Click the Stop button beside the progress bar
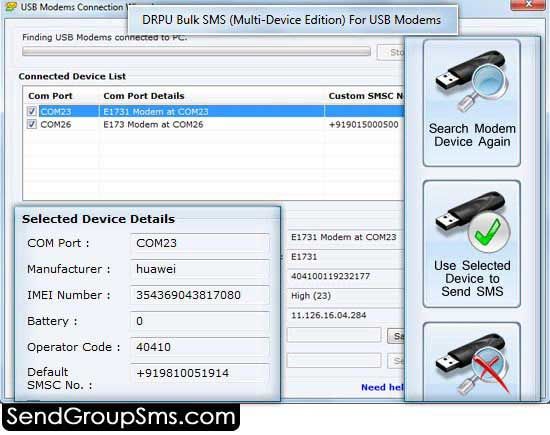550x435 pixels. pos(391,52)
